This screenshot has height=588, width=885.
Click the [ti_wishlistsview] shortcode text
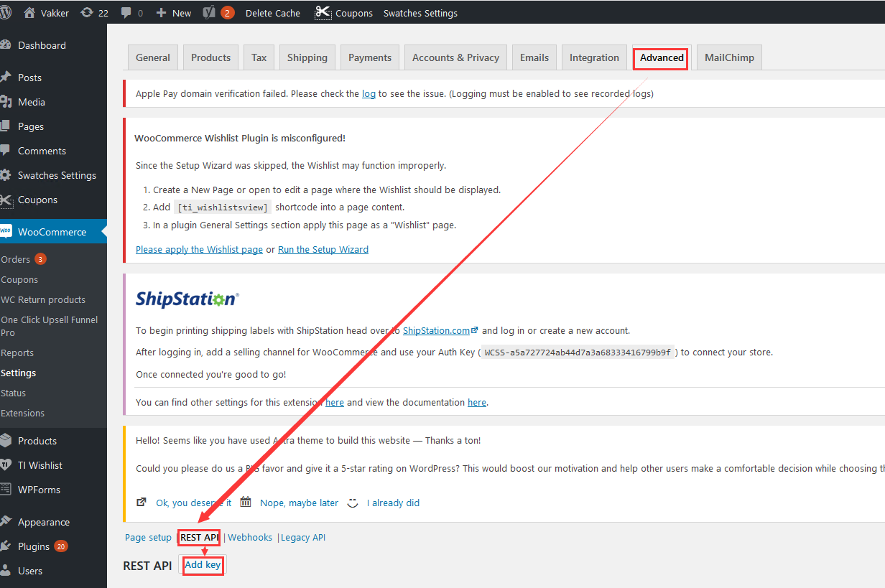point(223,207)
